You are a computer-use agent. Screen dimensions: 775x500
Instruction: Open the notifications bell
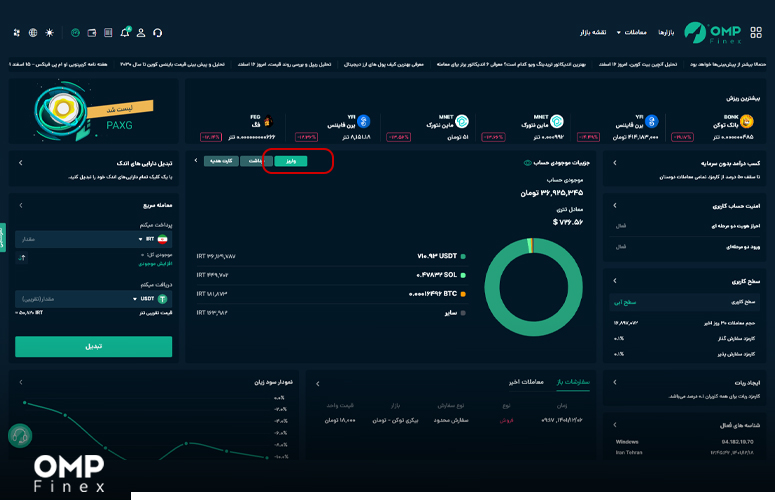click(125, 32)
